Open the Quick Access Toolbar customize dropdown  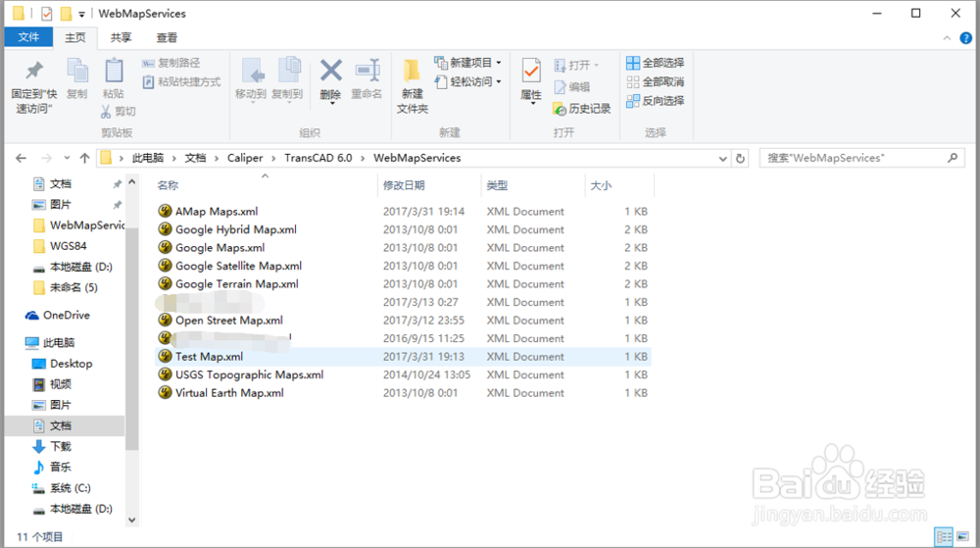coord(81,14)
